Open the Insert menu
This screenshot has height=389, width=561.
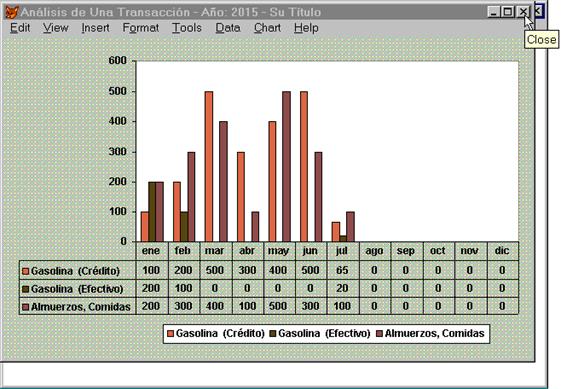point(95,28)
